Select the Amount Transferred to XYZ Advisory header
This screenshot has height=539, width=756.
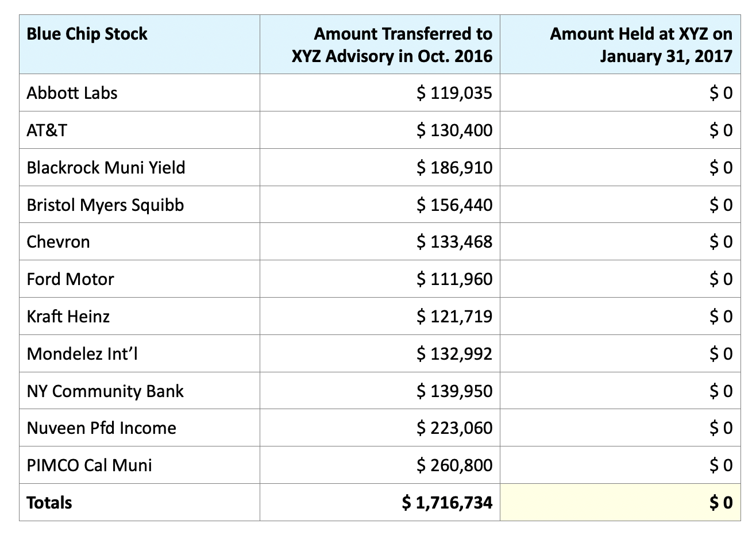[393, 45]
